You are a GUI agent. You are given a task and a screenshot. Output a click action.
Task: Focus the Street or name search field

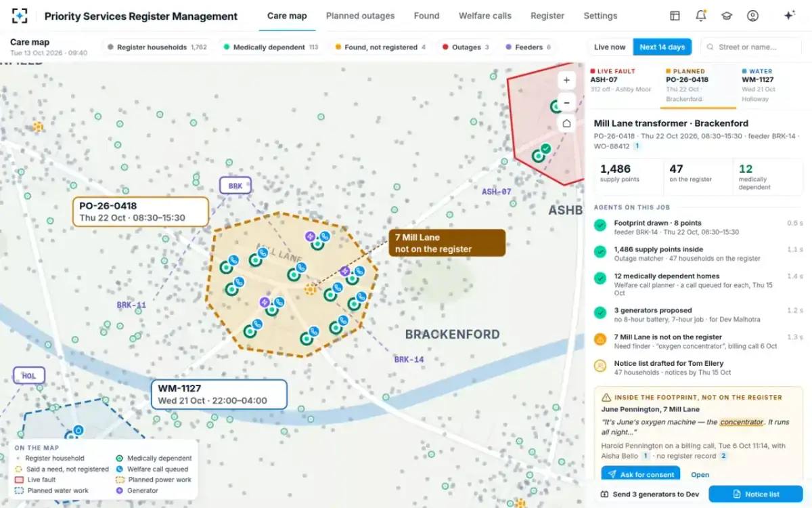[x=751, y=47]
